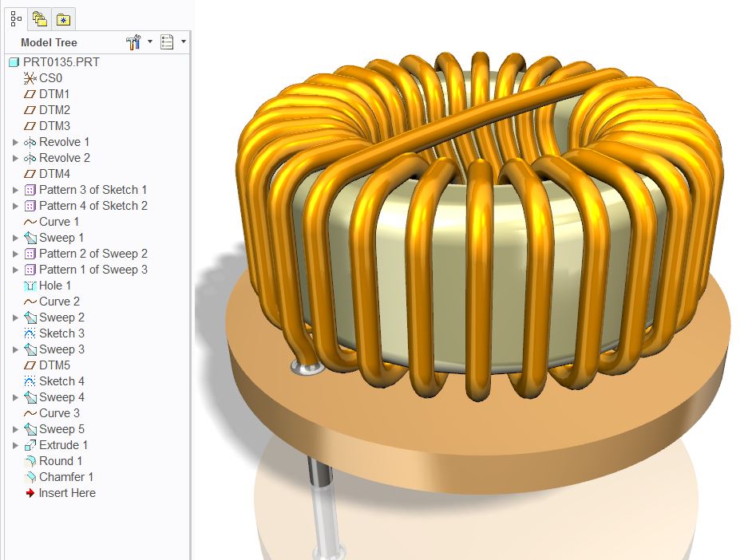Select the Revolve 2 feature icon
Image resolution: width=752 pixels, height=560 pixels.
point(30,158)
